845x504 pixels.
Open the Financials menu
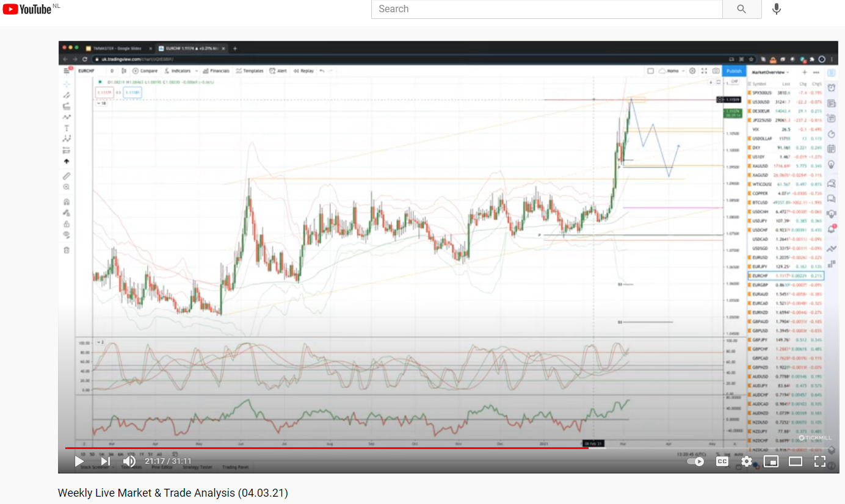216,71
